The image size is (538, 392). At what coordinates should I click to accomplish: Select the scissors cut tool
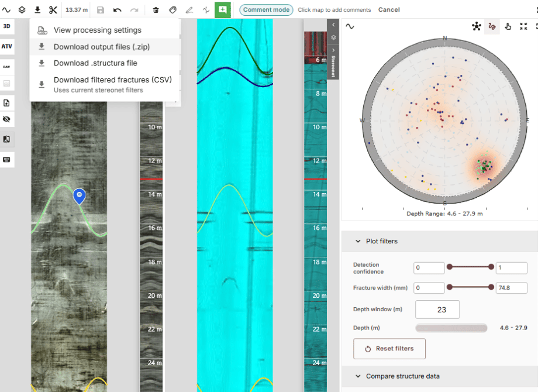(x=53, y=10)
